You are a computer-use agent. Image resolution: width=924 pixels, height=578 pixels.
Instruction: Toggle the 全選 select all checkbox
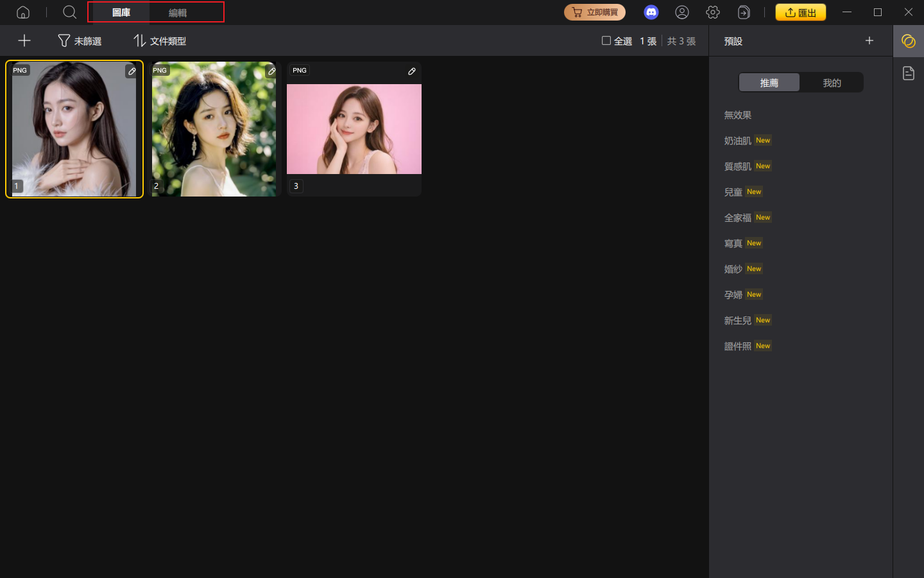606,41
